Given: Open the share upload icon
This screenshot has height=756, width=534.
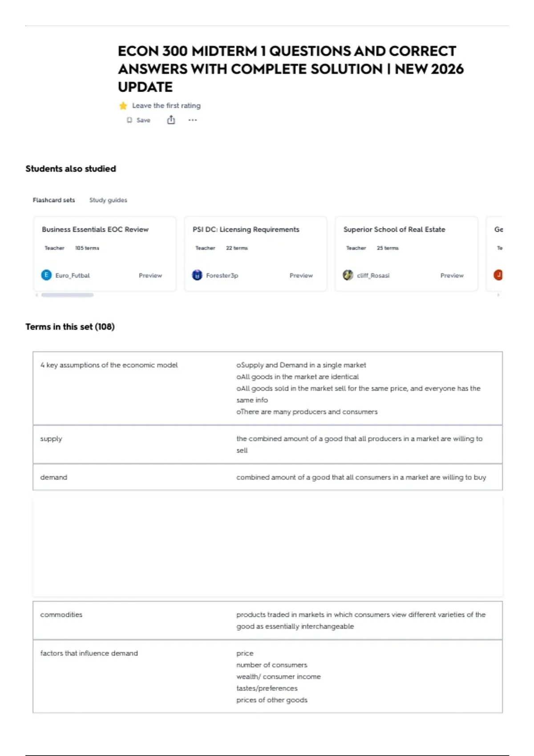Looking at the screenshot, I should coord(171,120).
